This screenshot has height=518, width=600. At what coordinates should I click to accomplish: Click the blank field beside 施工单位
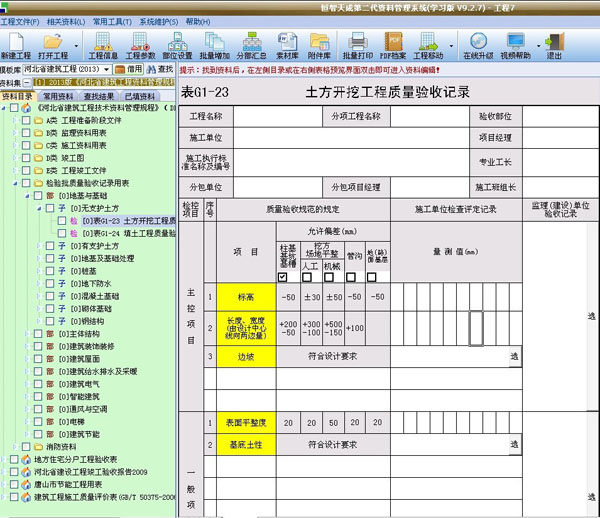coord(351,138)
